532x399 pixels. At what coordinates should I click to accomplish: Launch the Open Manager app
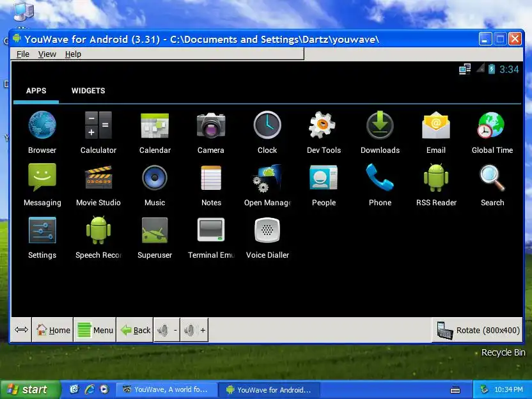tap(267, 185)
